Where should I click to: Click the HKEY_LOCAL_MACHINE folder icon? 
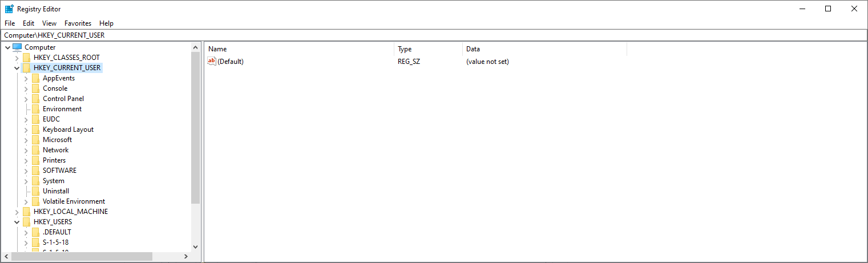tap(26, 212)
